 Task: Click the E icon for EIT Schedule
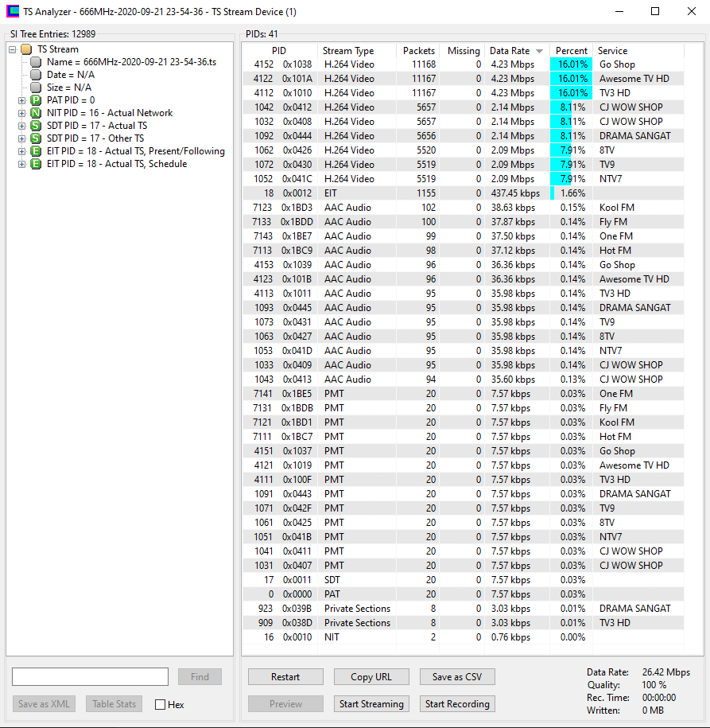pos(36,164)
